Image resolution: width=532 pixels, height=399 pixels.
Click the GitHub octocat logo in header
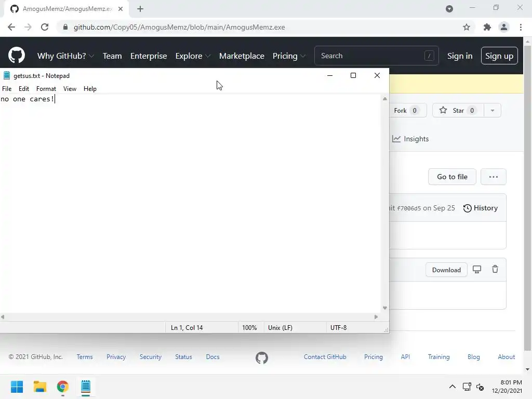coord(16,55)
